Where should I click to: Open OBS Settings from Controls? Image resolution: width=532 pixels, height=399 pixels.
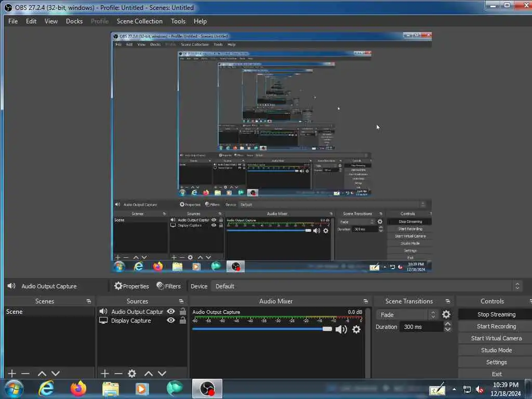496,362
